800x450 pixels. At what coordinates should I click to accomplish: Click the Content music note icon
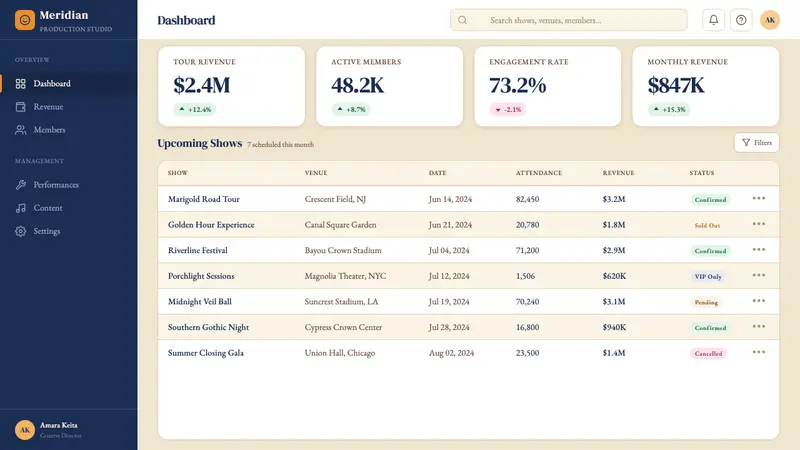[20, 208]
